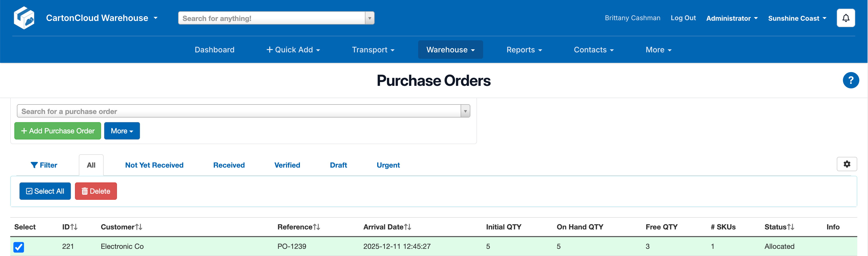Click the Log Out link
This screenshot has height=256, width=868.
683,18
